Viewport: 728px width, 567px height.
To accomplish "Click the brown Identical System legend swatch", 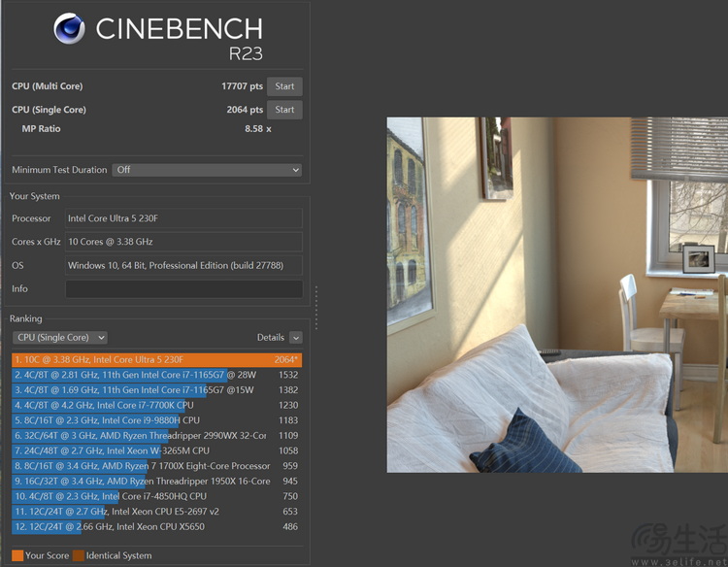I will pos(79,556).
